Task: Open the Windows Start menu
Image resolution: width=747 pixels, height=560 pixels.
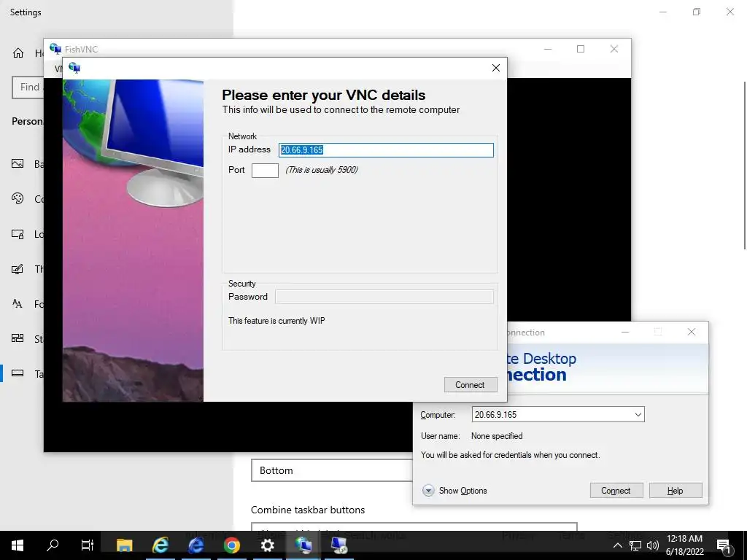Action: coord(18,545)
